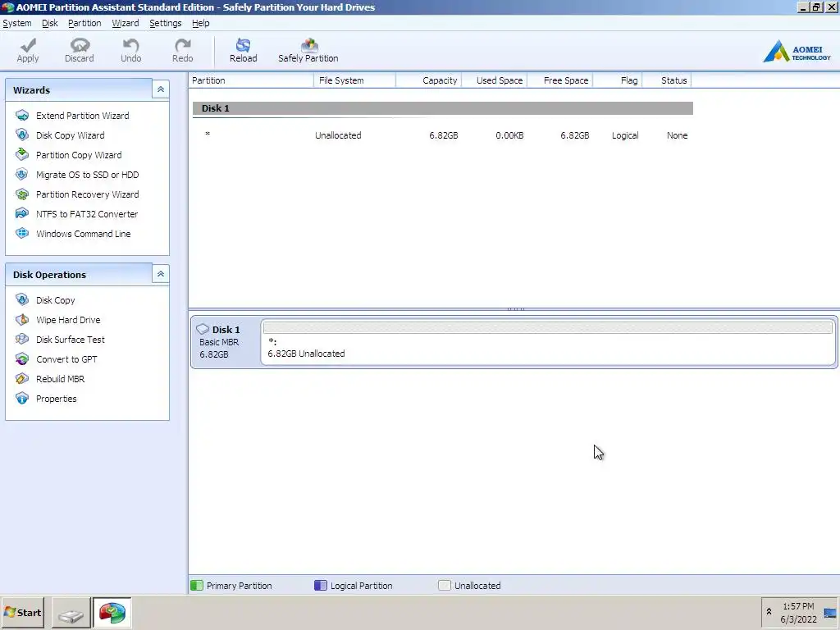The width and height of the screenshot is (840, 630).
Task: Click the Capacity column header
Action: pos(428,80)
